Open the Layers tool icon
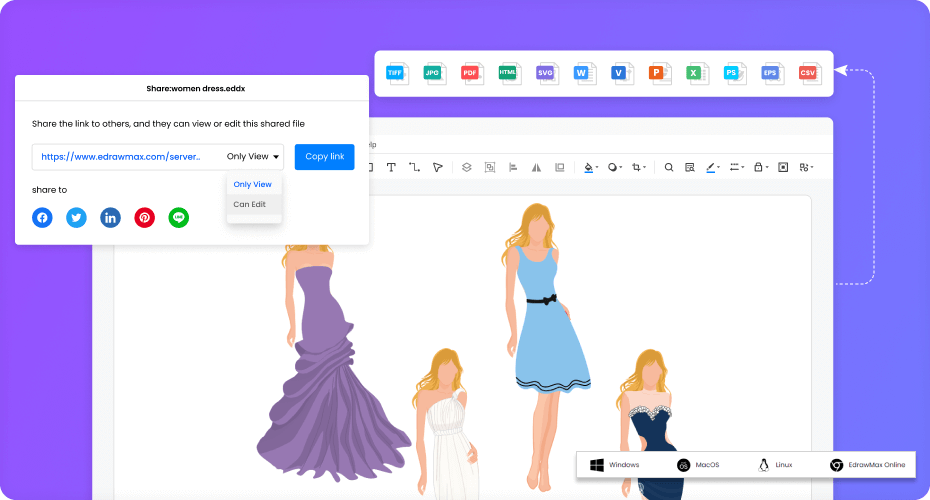Screen dimensions: 930x500 pyautogui.click(x=467, y=167)
